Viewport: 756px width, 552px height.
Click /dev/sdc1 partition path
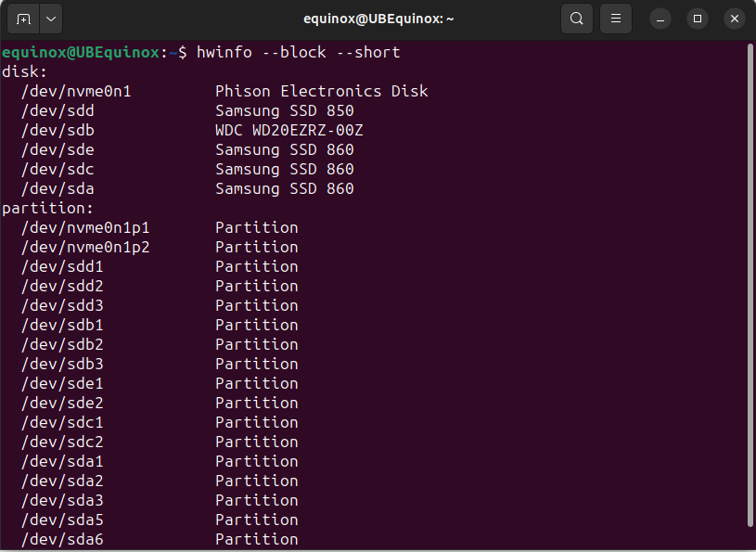point(62,422)
